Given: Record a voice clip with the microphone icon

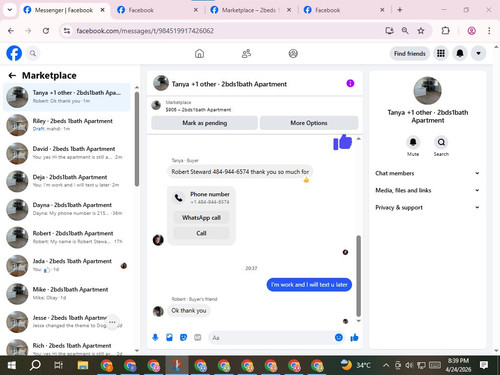Looking at the screenshot, I should 155,338.
